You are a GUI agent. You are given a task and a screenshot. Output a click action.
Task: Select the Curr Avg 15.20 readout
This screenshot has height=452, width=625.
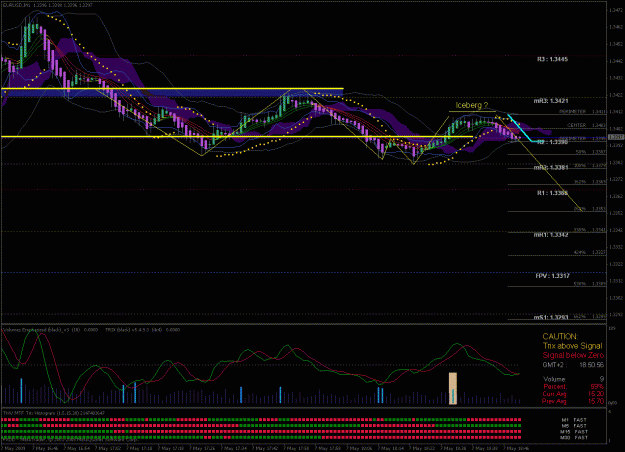[573, 394]
